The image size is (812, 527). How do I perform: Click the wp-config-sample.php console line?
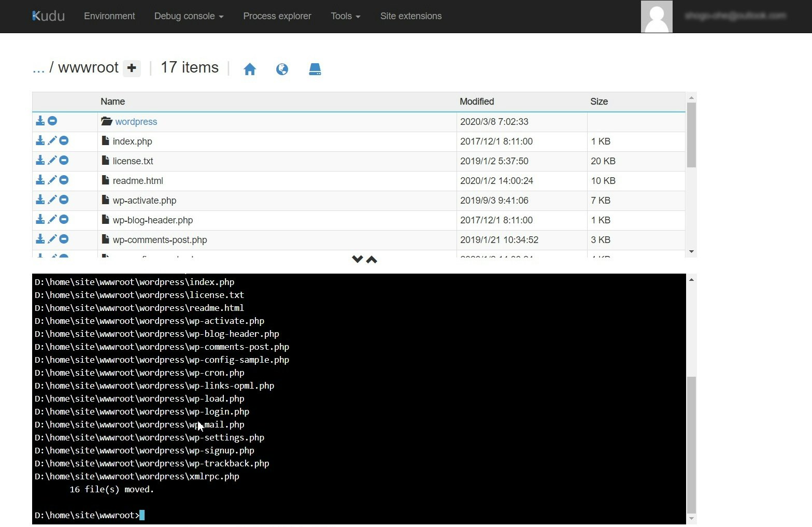point(162,360)
